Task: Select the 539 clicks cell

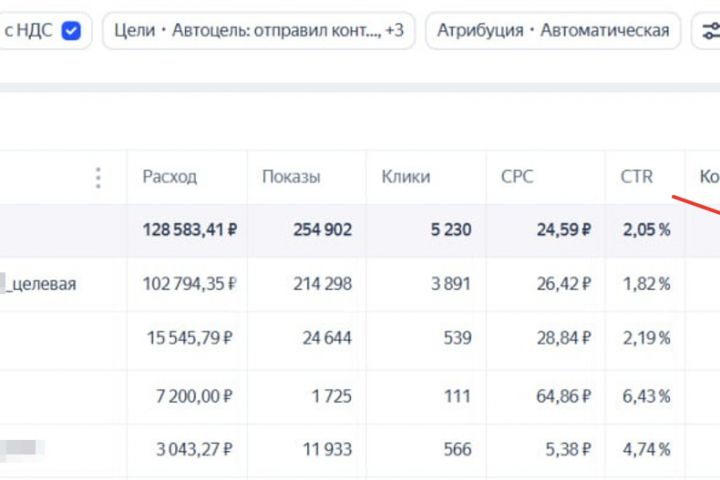Action: [457, 338]
